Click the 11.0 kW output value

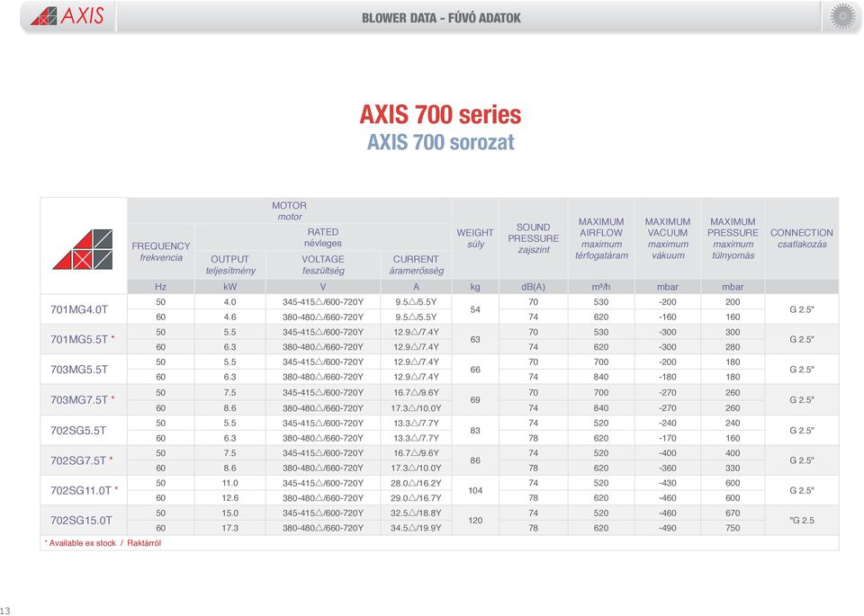click(229, 483)
